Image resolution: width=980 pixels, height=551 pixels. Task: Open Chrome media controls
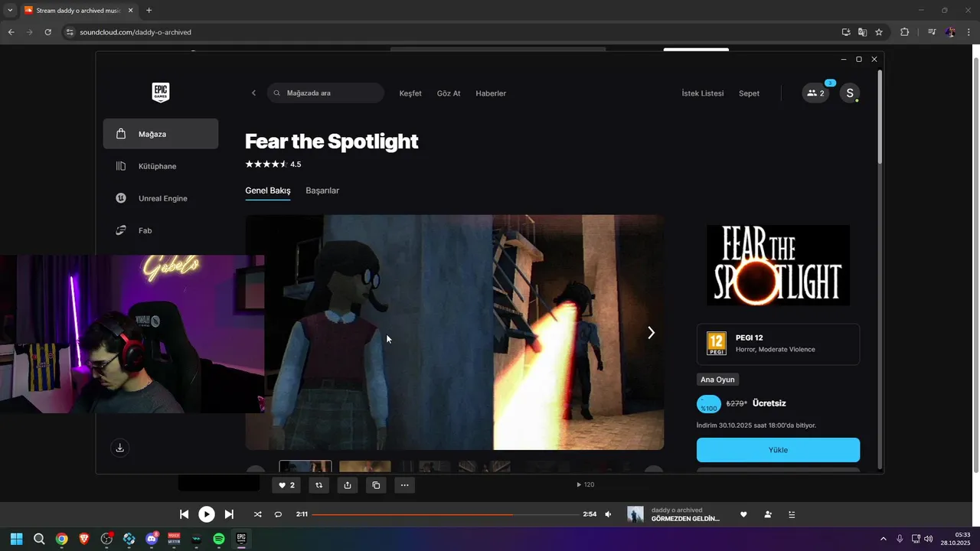pos(932,32)
